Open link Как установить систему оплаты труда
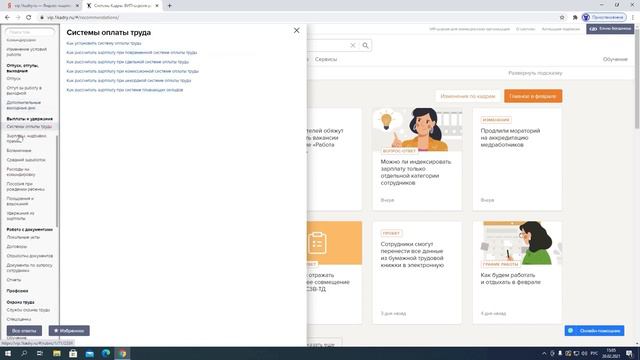Viewport: 640px width, 360px height. (104, 43)
